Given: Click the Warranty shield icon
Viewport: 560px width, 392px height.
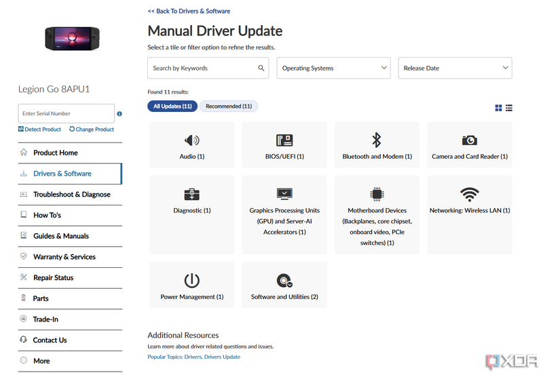Looking at the screenshot, I should tap(24, 256).
